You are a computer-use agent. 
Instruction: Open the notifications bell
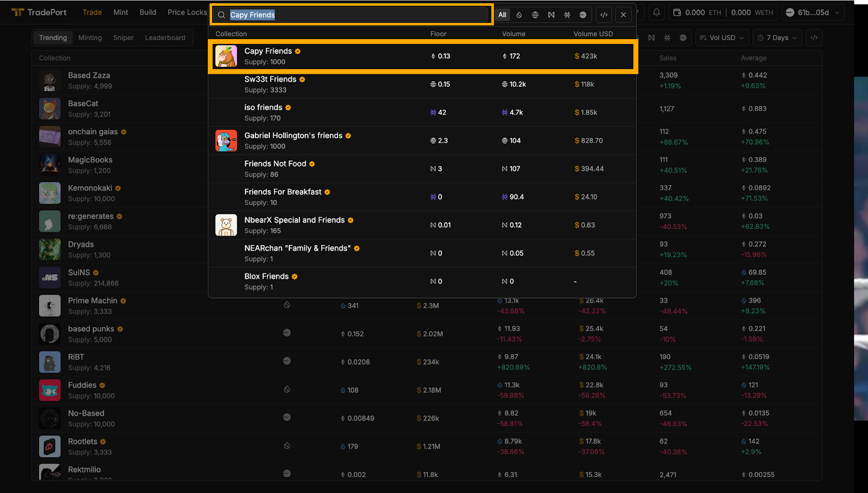tap(656, 12)
